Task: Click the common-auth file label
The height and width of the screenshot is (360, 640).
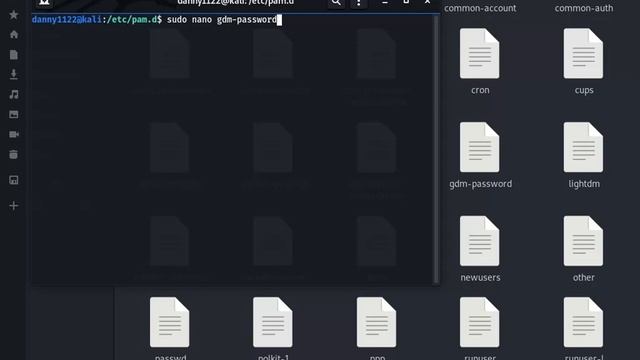Action: (584, 8)
